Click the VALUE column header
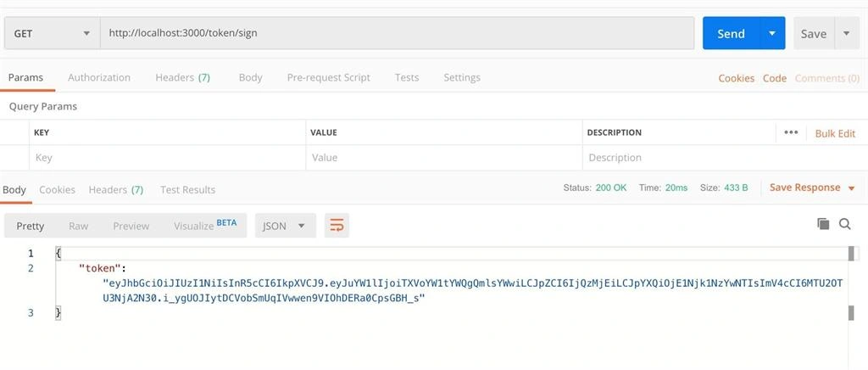The image size is (868, 370). point(324,132)
